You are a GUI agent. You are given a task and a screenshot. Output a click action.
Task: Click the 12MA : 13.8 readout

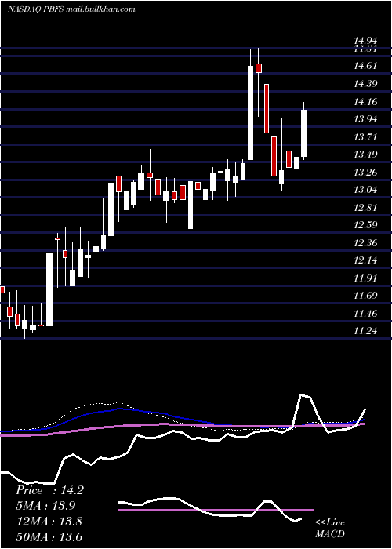coord(49,522)
